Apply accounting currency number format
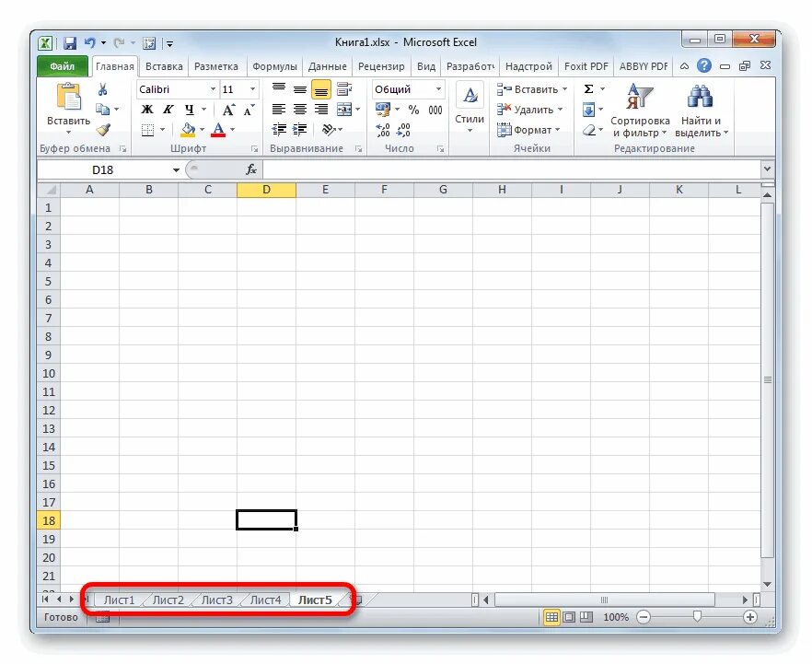The image size is (812, 664). (383, 110)
